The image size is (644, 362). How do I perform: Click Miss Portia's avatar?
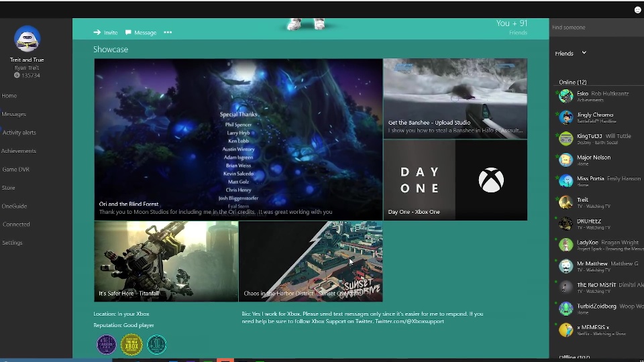tap(566, 181)
